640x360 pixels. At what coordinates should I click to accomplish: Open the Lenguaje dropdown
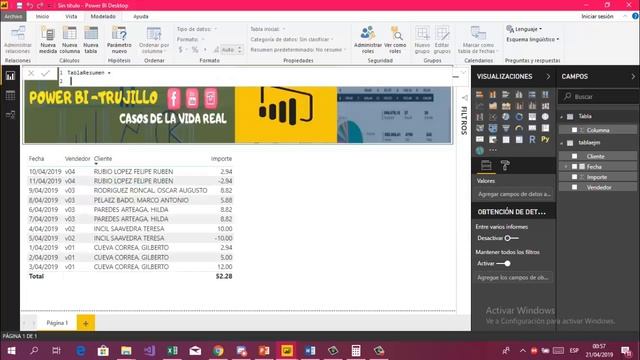point(524,29)
